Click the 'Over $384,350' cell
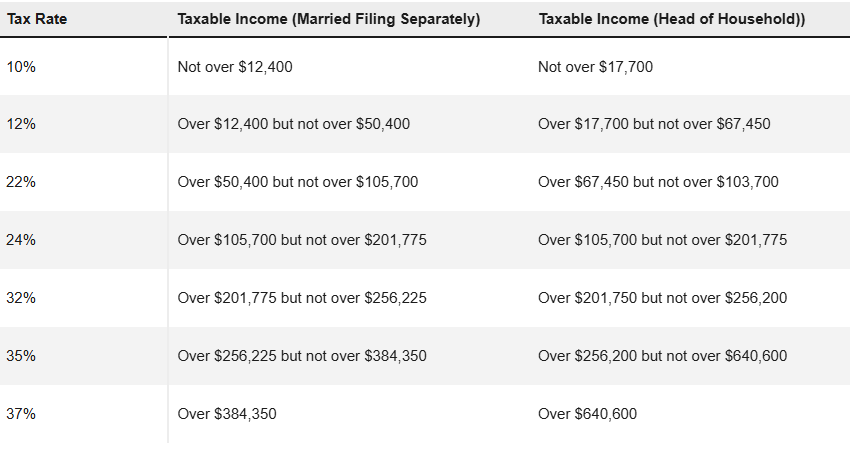The height and width of the screenshot is (449, 852). (227, 414)
